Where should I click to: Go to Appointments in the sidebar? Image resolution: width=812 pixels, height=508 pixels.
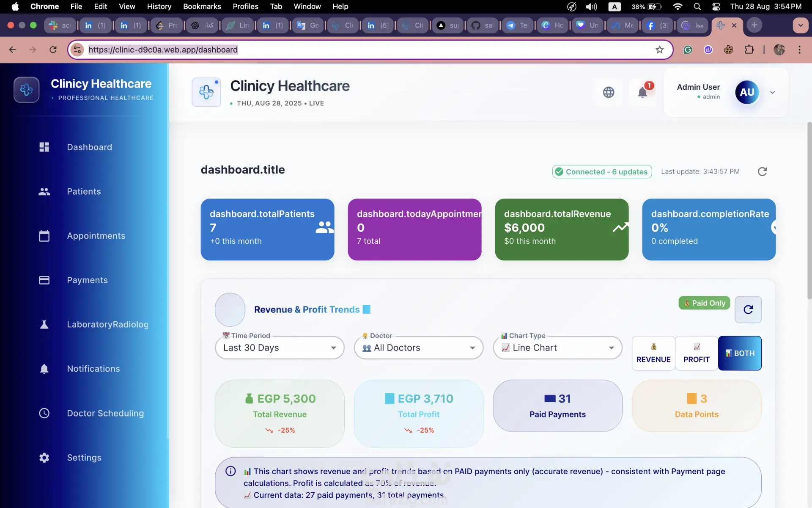click(x=96, y=236)
